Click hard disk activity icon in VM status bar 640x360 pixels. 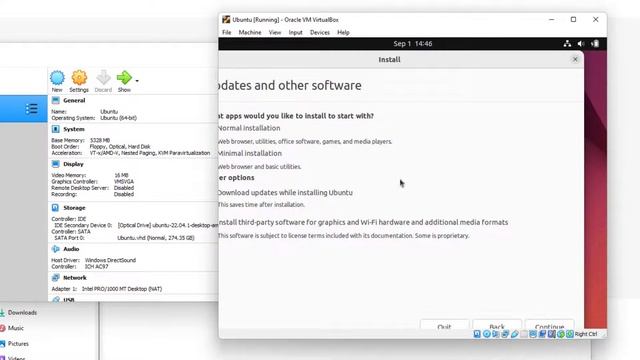click(x=477, y=334)
